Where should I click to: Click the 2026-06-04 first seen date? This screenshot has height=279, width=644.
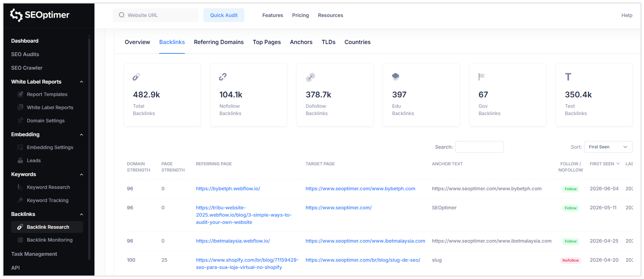pos(604,189)
